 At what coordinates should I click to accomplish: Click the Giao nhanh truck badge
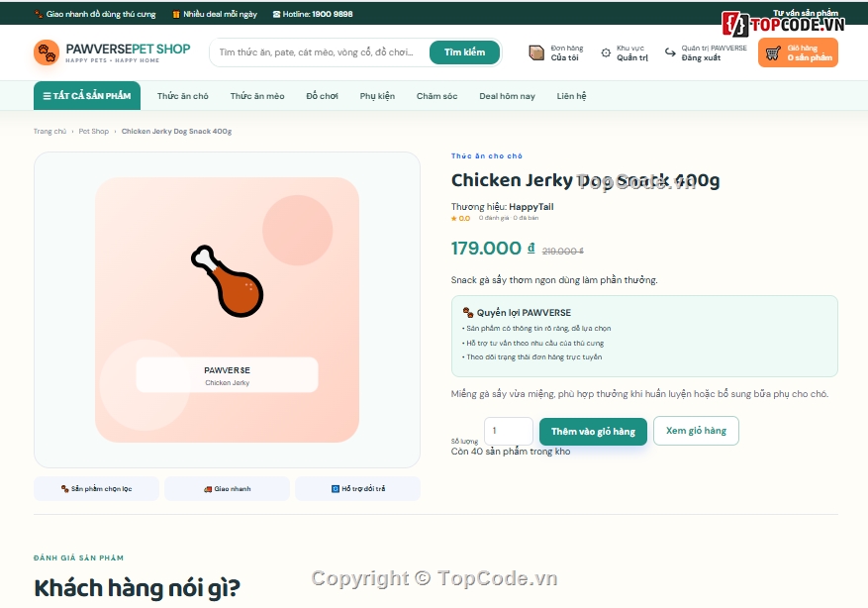point(227,489)
